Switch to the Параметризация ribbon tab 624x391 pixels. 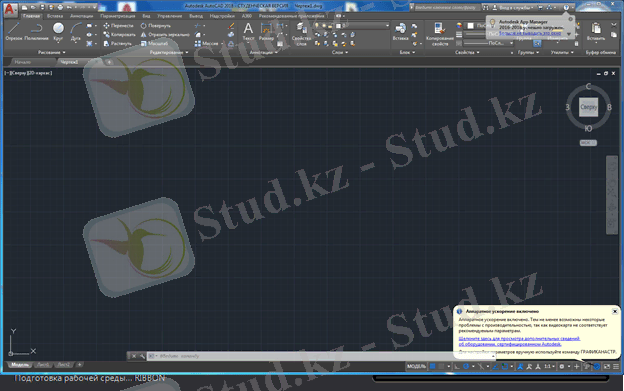point(117,16)
